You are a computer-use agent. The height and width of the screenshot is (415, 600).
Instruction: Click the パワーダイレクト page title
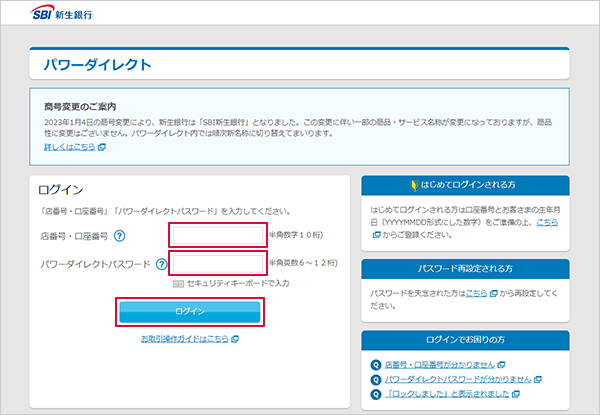click(97, 65)
